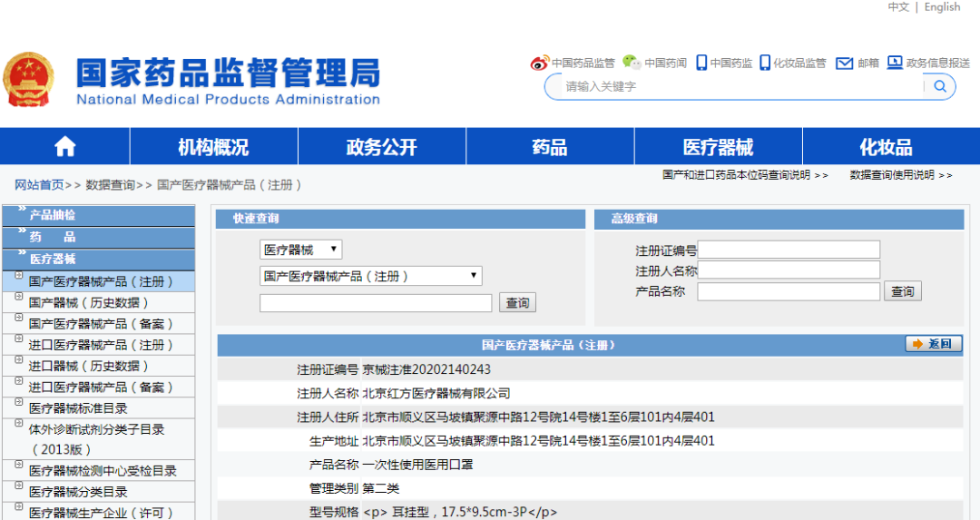Select 医疗器械分类目录 in the sidebar
The height and width of the screenshot is (520, 980).
click(x=78, y=492)
